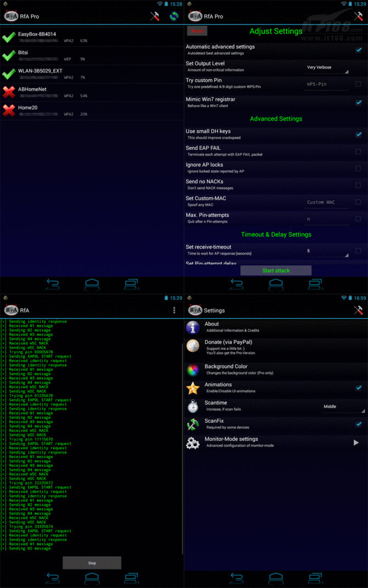
Task: Click log line Trying pin 33335674
Action: (x=27, y=527)
